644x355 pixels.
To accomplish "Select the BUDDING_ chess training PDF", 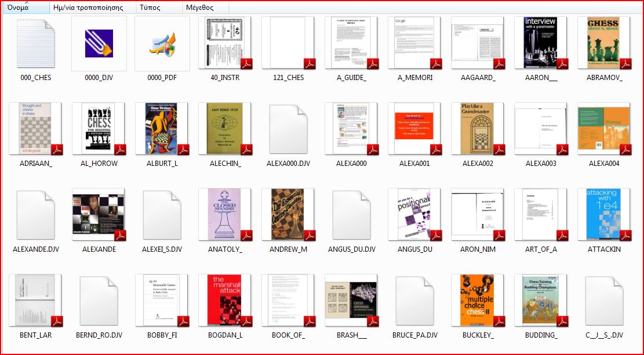I will [x=542, y=300].
